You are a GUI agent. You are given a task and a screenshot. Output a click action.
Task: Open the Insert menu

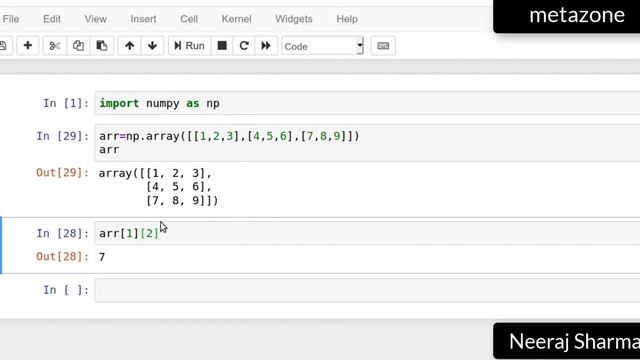[x=143, y=19]
